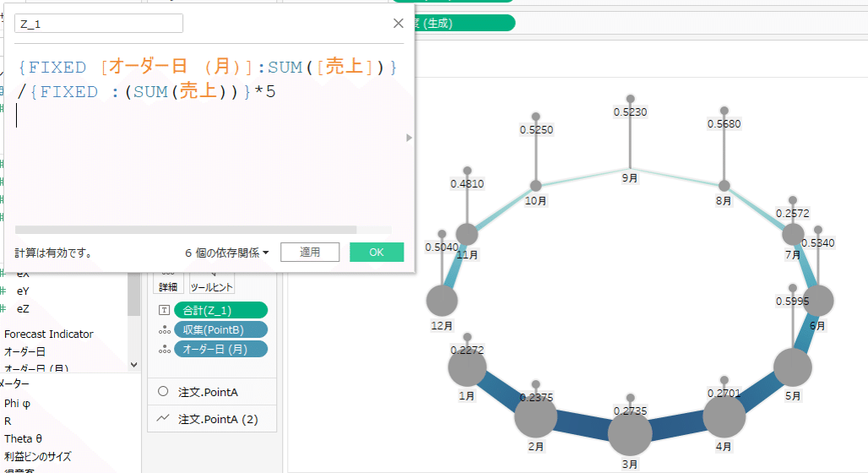Click the detail icon beside オーダー日 (月)
This screenshot has width=868, height=473.
(164, 350)
